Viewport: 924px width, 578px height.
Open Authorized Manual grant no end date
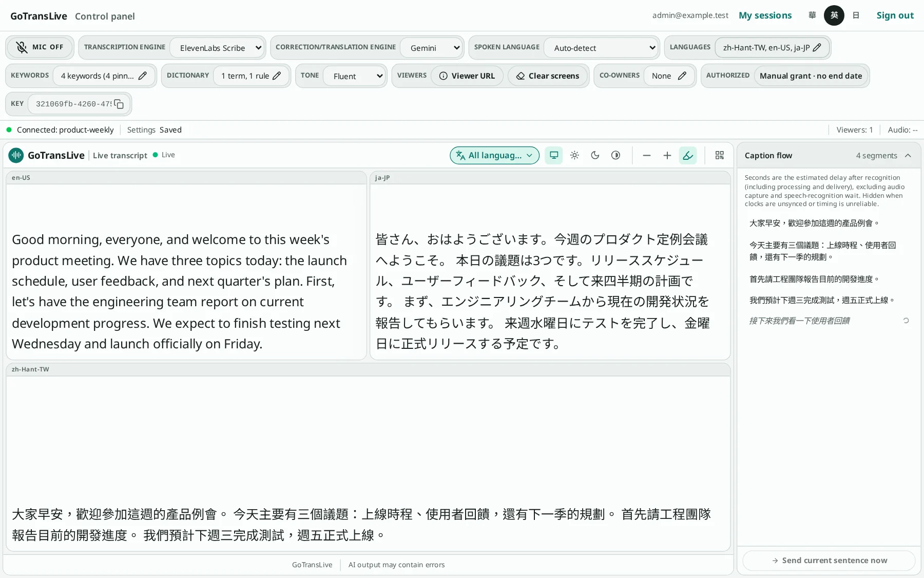pos(811,76)
